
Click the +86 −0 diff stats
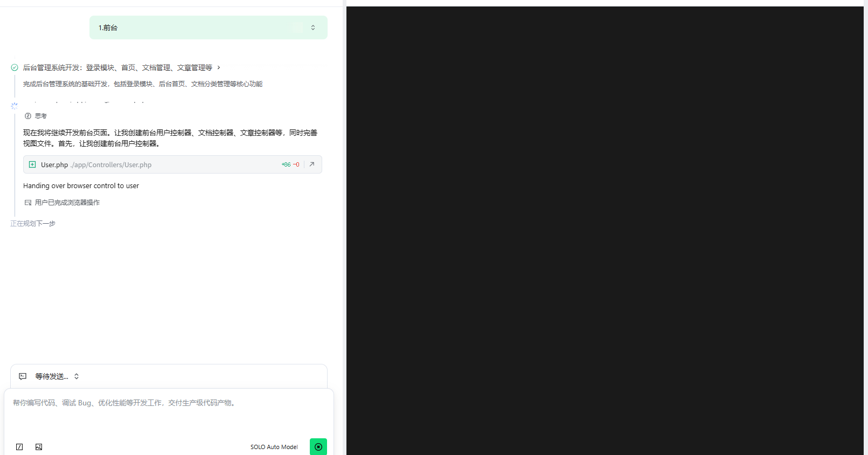290,164
